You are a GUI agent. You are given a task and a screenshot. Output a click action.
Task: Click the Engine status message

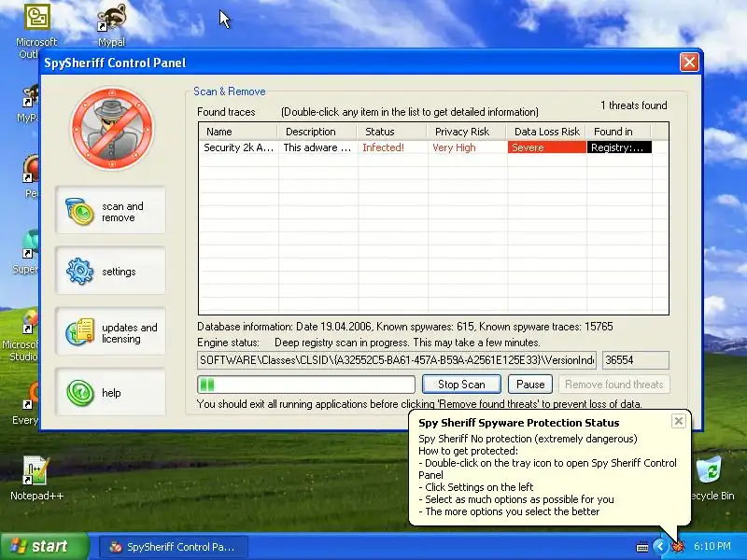click(407, 343)
